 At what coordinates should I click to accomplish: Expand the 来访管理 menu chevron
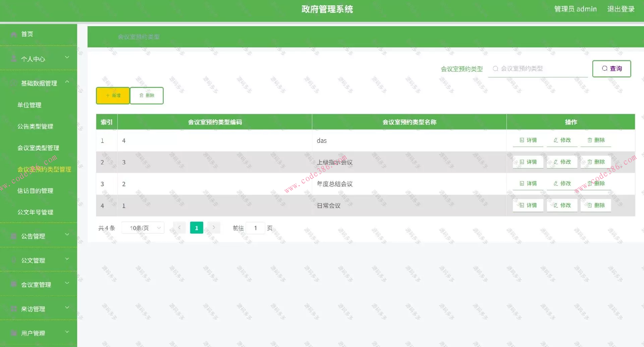tap(67, 307)
